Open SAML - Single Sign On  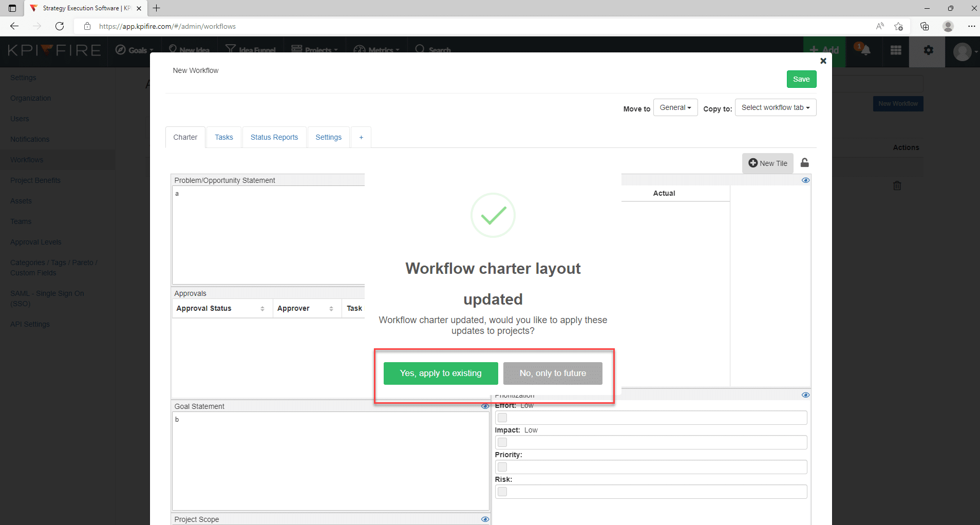coord(47,298)
